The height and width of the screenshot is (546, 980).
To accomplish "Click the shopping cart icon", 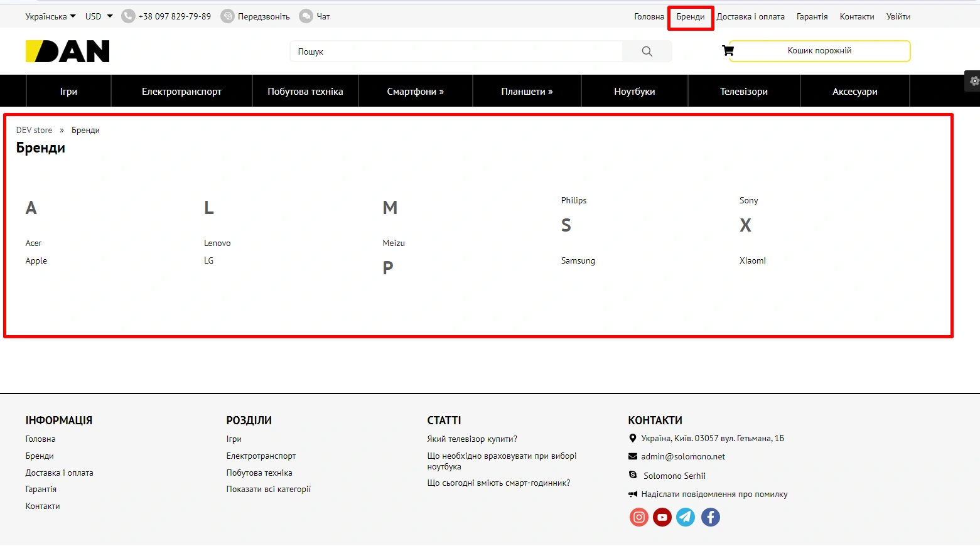I will tap(728, 51).
